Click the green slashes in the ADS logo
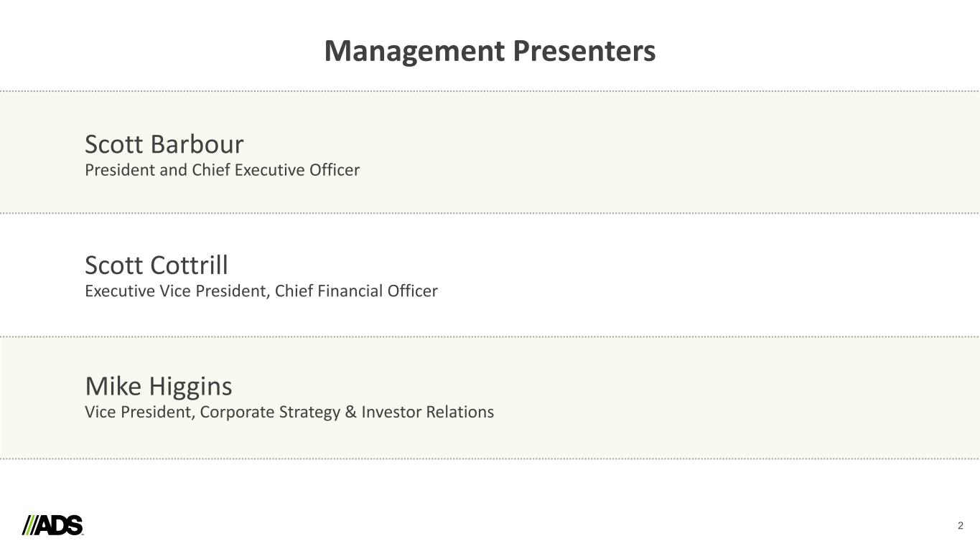This screenshot has height=551, width=980. coord(29,525)
